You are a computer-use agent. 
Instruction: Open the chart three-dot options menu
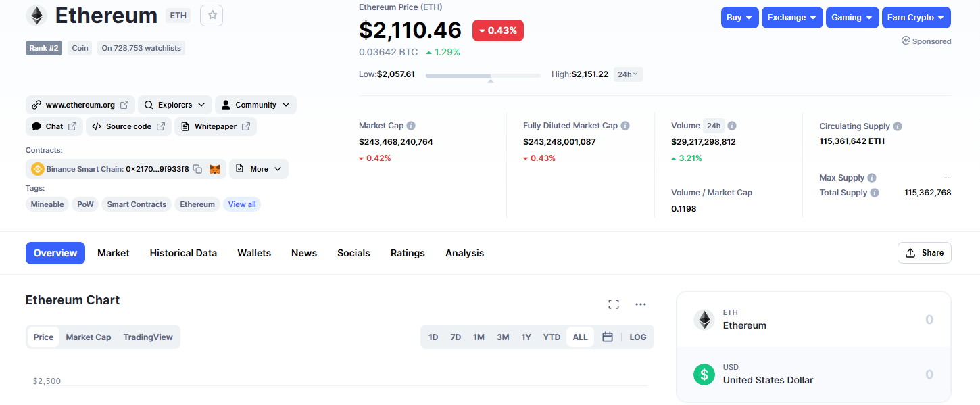point(641,304)
